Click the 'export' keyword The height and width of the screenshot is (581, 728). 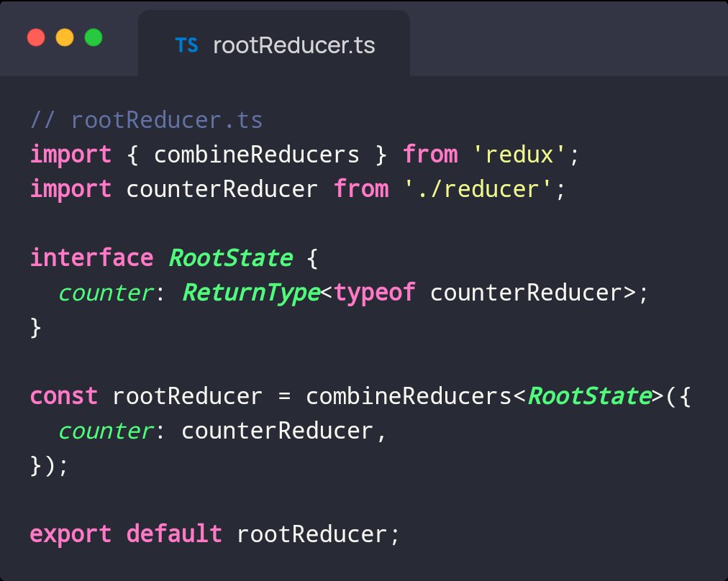click(70, 534)
